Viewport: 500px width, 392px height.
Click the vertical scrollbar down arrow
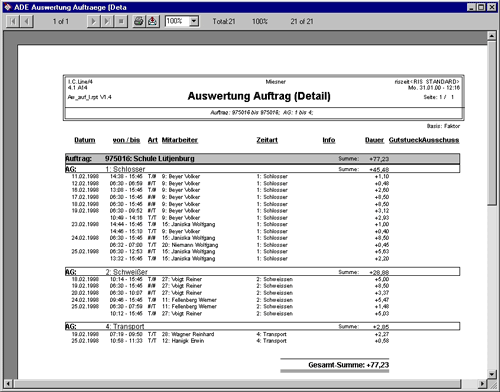(x=492, y=374)
